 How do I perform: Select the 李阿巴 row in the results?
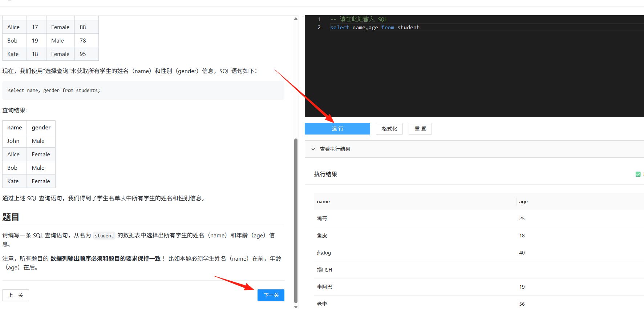479,287
